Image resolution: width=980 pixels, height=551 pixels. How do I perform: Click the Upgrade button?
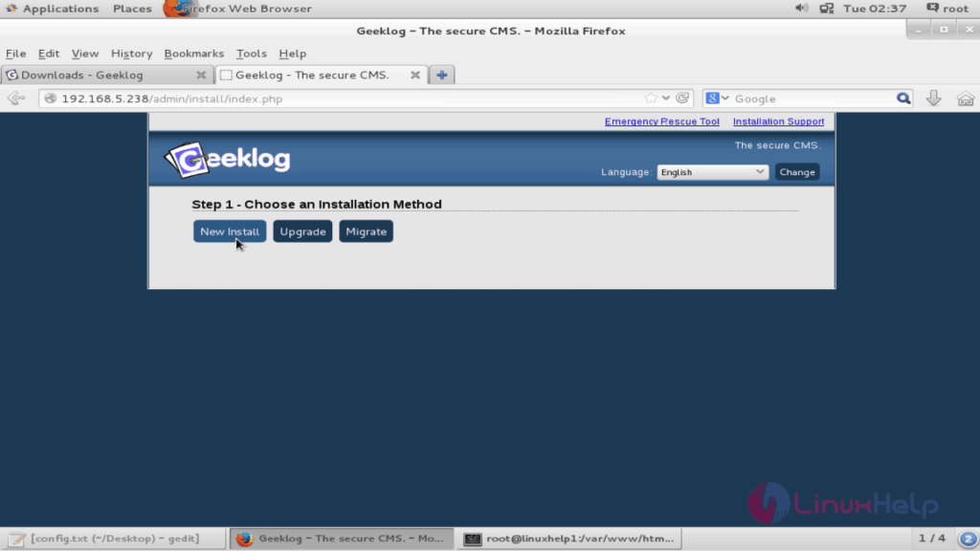tap(302, 231)
